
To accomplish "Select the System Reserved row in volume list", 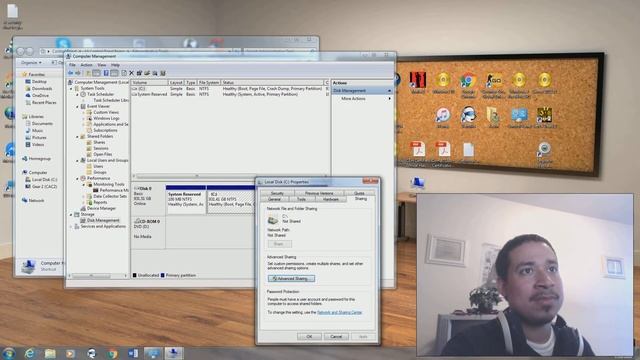I will (230, 94).
